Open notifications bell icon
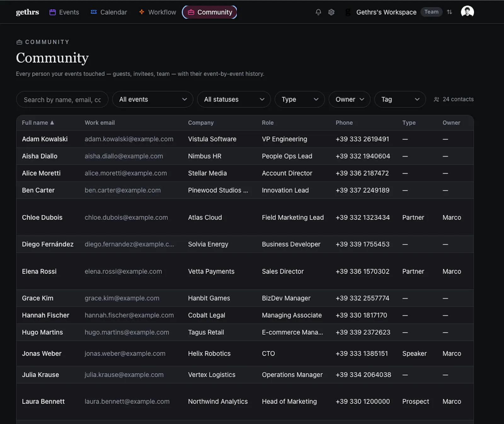Image resolution: width=504 pixels, height=424 pixels. pos(318,12)
